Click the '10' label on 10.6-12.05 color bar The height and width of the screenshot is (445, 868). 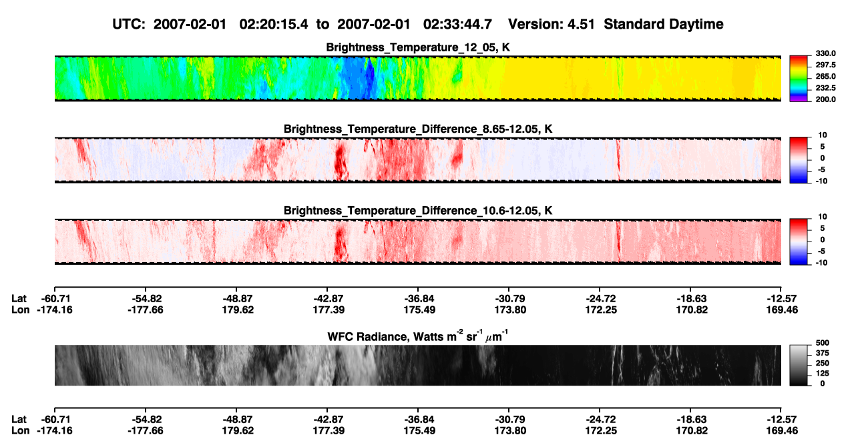tap(823, 217)
